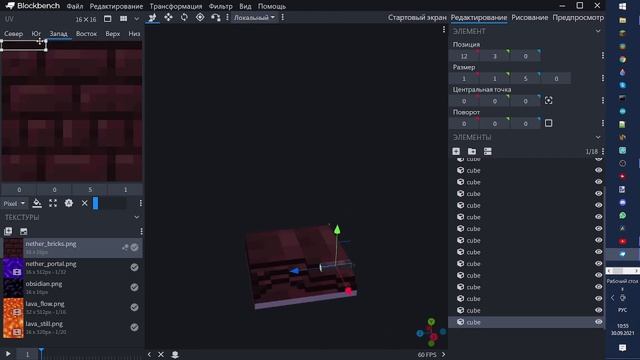Select the Resize tool in the toolbar
The height and width of the screenshot is (360, 640).
coord(168,18)
